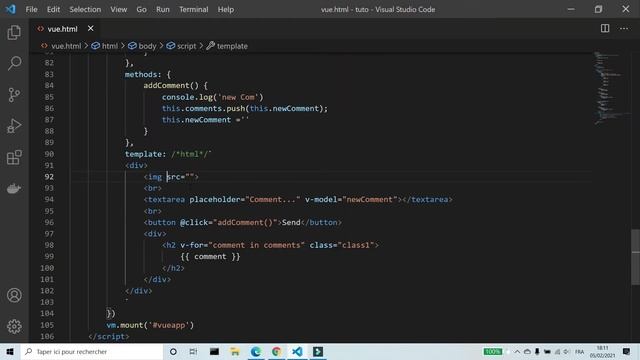
Task: Expand the html breadcrumb item
Action: point(104,46)
